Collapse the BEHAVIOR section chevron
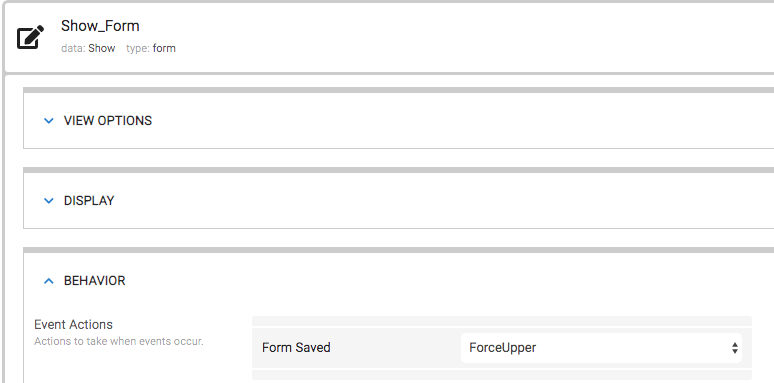Viewport: 774px width, 383px height. pyautogui.click(x=48, y=280)
